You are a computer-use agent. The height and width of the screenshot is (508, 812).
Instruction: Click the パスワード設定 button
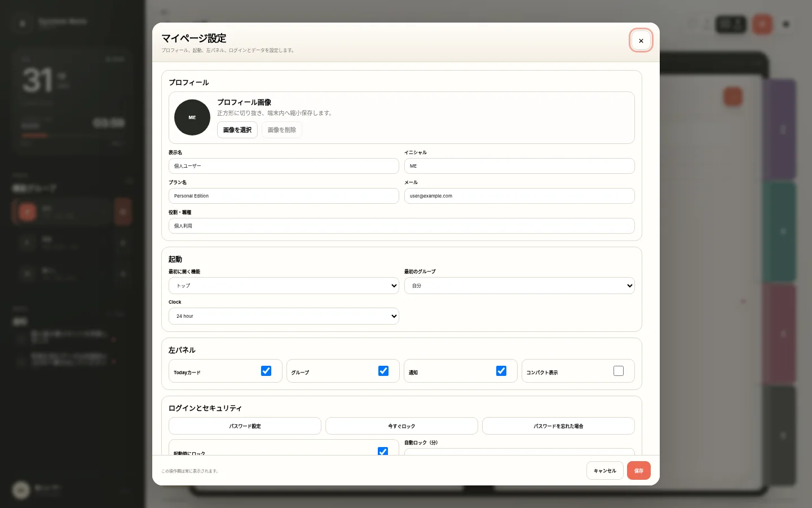click(245, 426)
